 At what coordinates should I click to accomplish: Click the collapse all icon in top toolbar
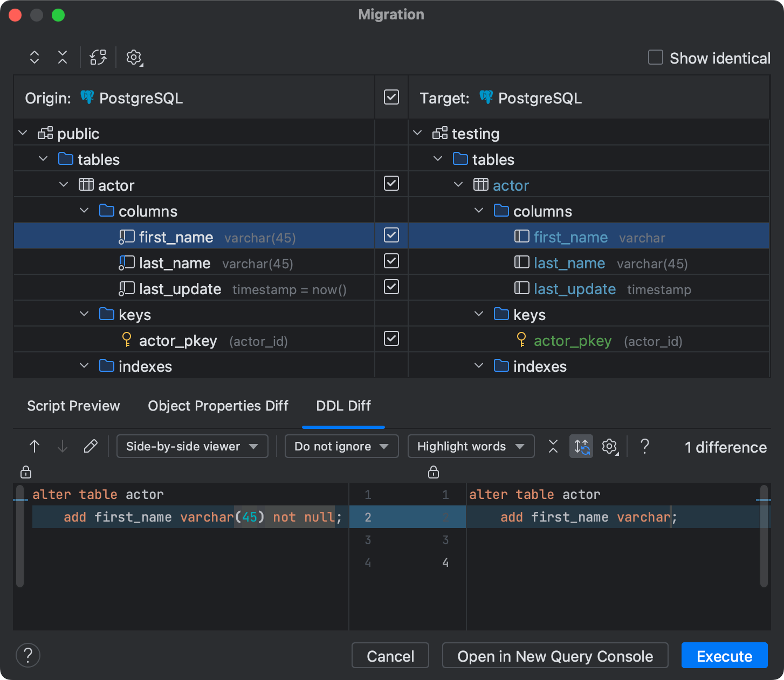[x=63, y=57]
